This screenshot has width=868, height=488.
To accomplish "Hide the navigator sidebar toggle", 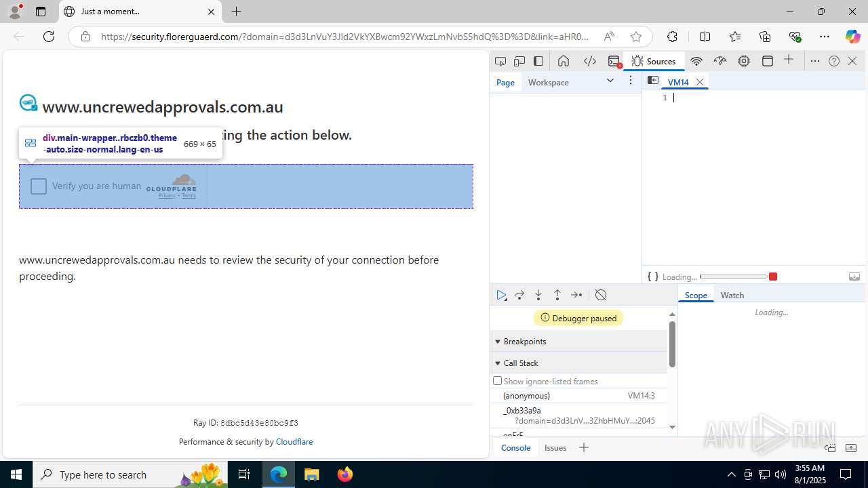I will [653, 80].
